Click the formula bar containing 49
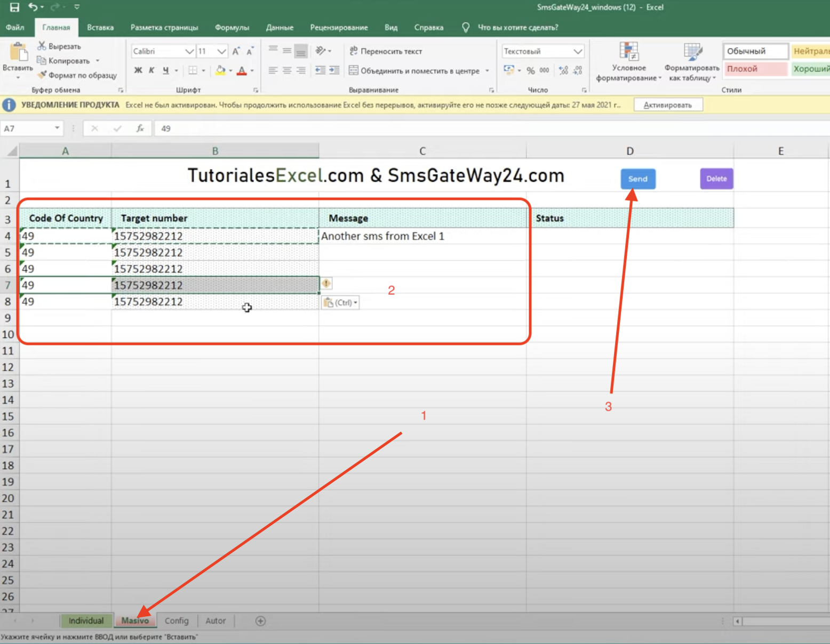 coord(491,128)
